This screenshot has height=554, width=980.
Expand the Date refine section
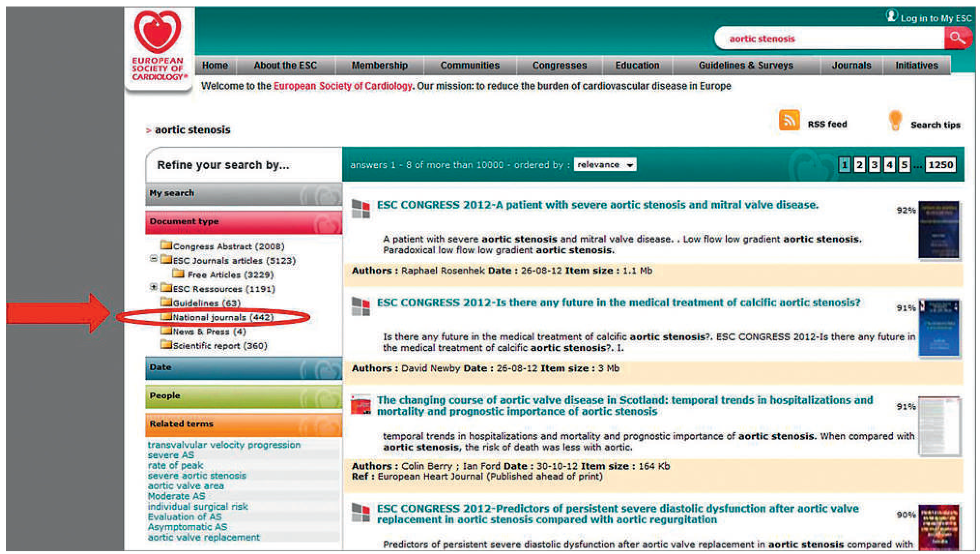(243, 368)
